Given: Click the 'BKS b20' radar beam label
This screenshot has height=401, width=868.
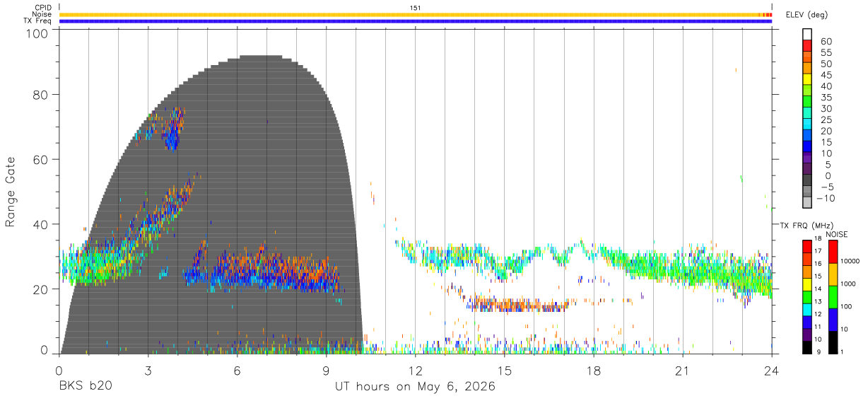Looking at the screenshot, I should [x=86, y=388].
